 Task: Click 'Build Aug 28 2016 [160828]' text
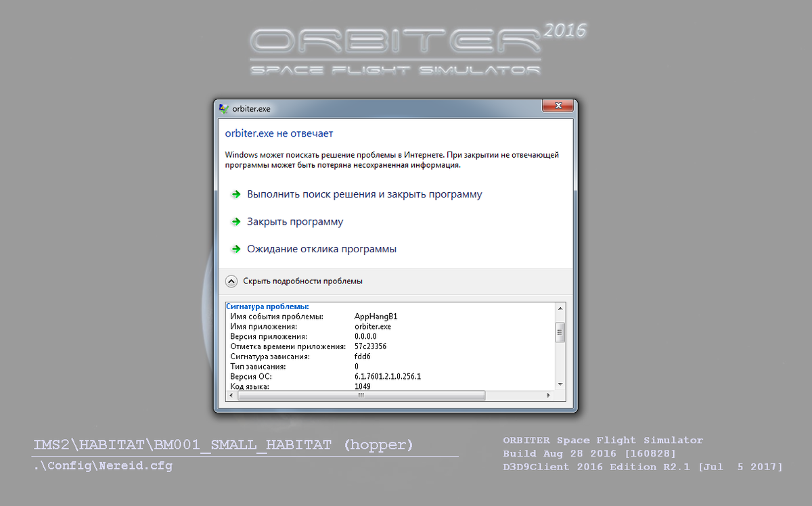(x=589, y=453)
